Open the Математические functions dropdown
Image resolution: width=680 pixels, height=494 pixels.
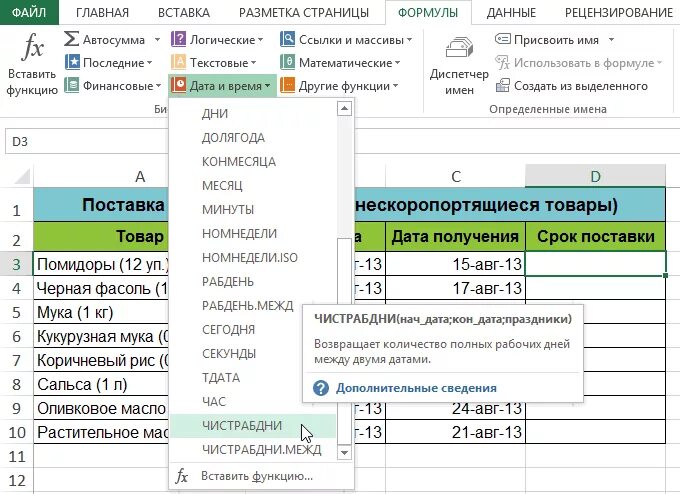tap(397, 63)
